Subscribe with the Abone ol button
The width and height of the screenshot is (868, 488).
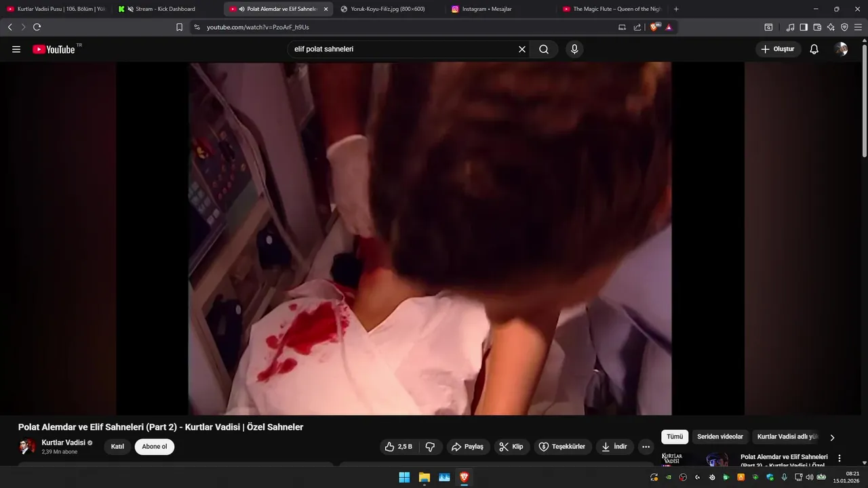(x=155, y=447)
